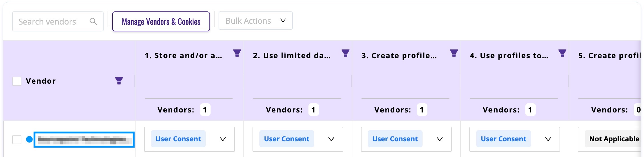This screenshot has height=157, width=644.
Task: Filter the '2. Use limited da...' column
Action: 346,53
